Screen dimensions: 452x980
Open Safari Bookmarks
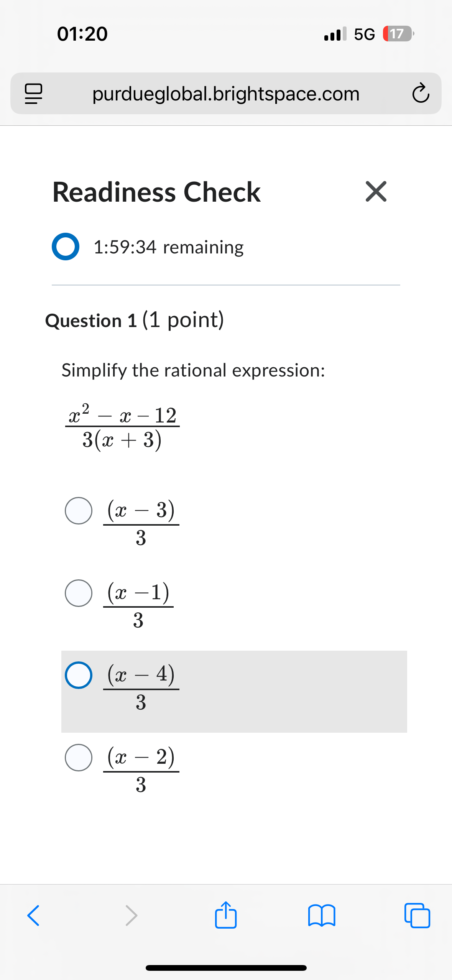pos(322,916)
